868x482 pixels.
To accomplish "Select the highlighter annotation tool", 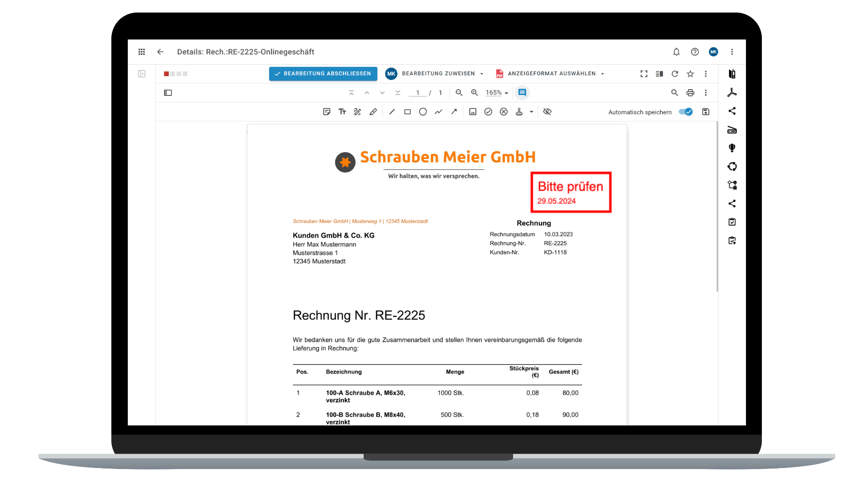I will (x=373, y=111).
